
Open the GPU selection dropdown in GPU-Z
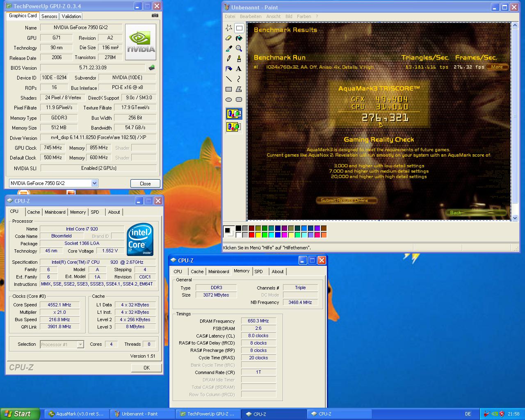[x=94, y=183]
